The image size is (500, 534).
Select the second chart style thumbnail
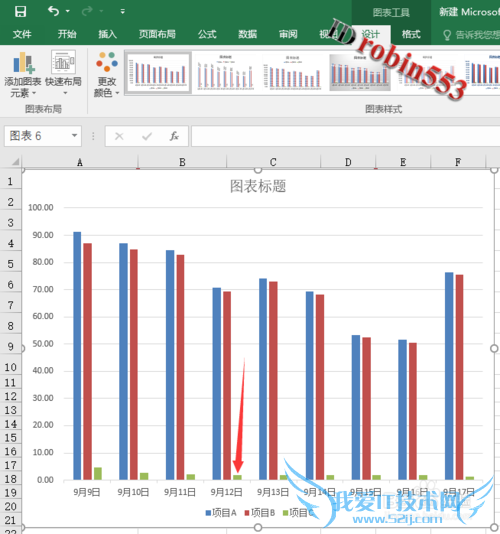coord(225,72)
